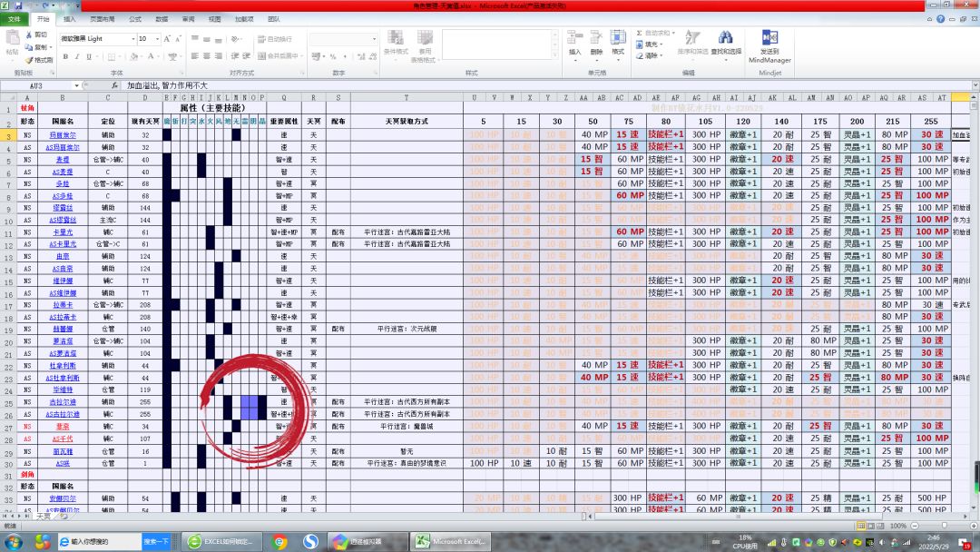The width and height of the screenshot is (980, 552).
Task: Switch to the View (视图) tab
Action: click(215, 19)
